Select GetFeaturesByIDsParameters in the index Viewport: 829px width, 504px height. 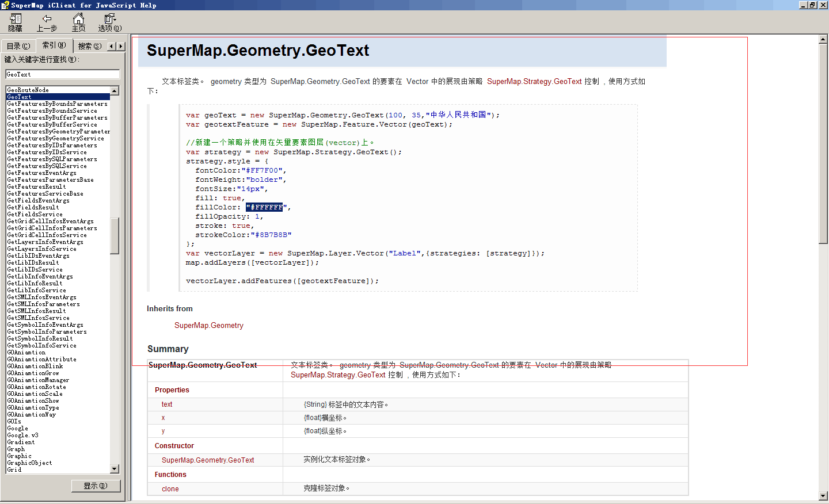(x=52, y=145)
